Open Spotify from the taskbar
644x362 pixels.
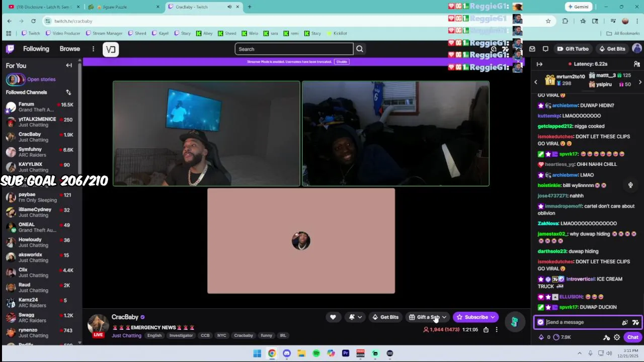[316, 353]
